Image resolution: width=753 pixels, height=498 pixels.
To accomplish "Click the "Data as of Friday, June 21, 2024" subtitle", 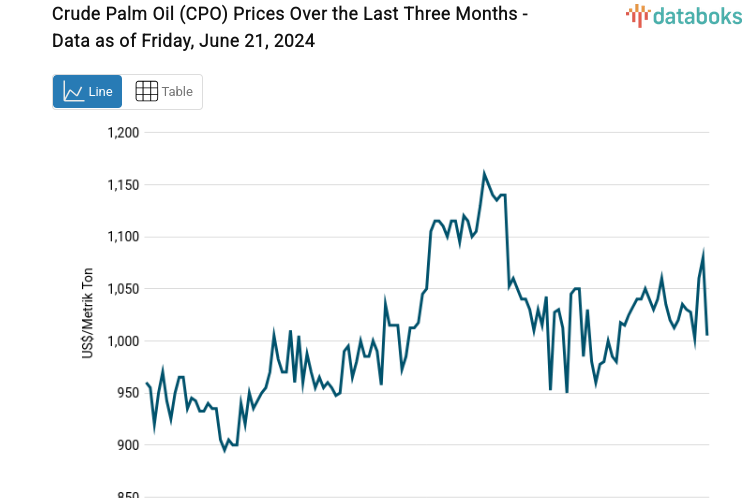I will 184,42.
